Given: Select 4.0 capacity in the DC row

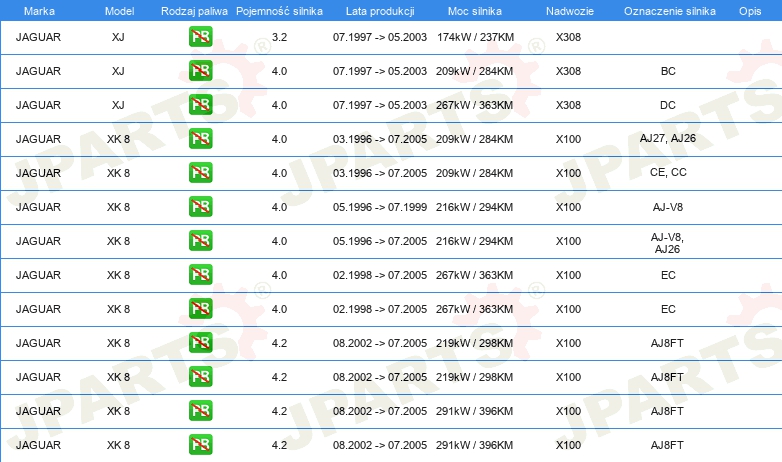Looking at the screenshot, I should (x=279, y=105).
